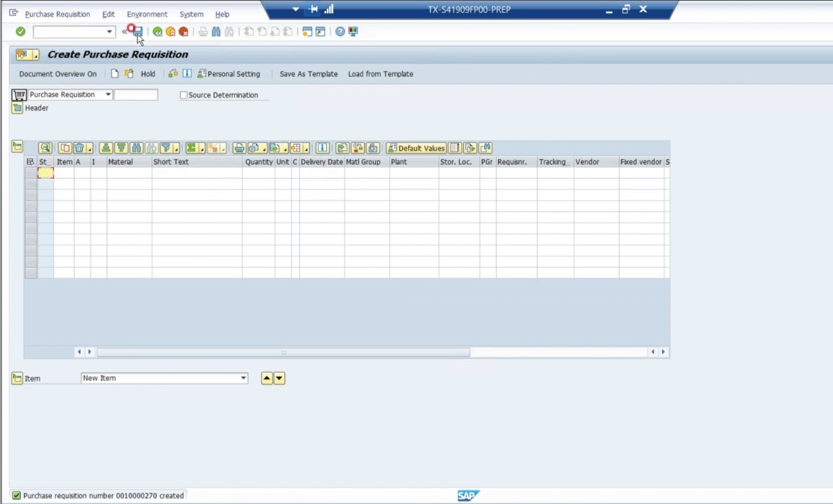Click the blue Help information icon near Personal Setting
Screen dimensions: 833x504
pos(187,74)
